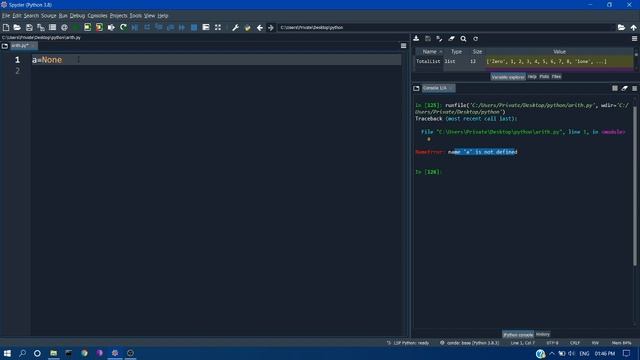Click the TotalList variable value cell
640x360 pixels.
coord(559,62)
